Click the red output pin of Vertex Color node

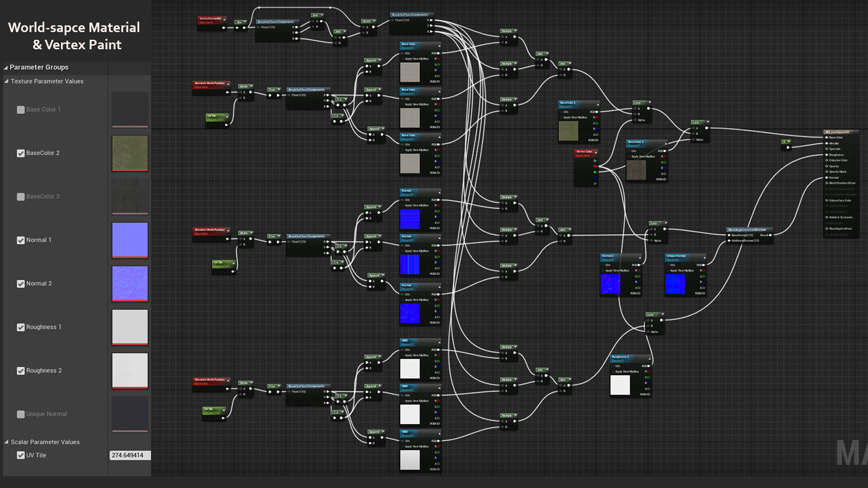point(595,166)
